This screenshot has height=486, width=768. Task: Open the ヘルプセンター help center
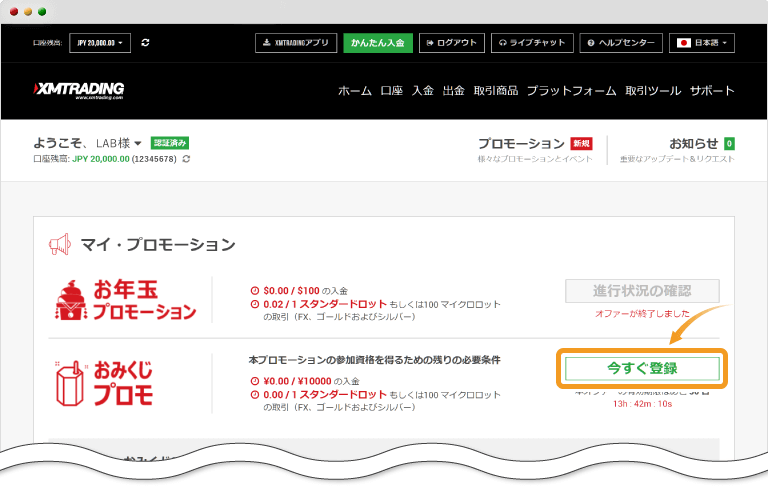click(x=621, y=43)
